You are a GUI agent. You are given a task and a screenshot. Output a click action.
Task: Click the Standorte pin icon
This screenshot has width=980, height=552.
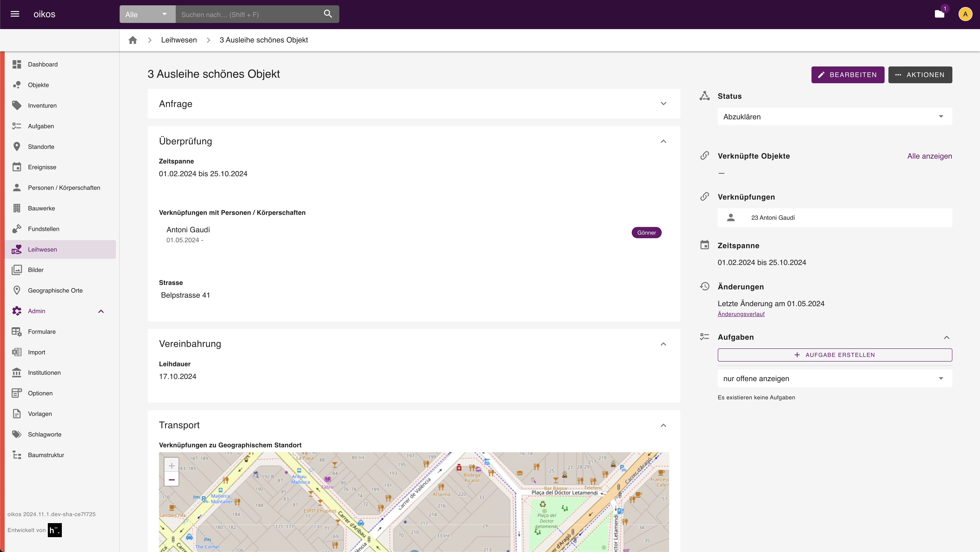click(17, 146)
